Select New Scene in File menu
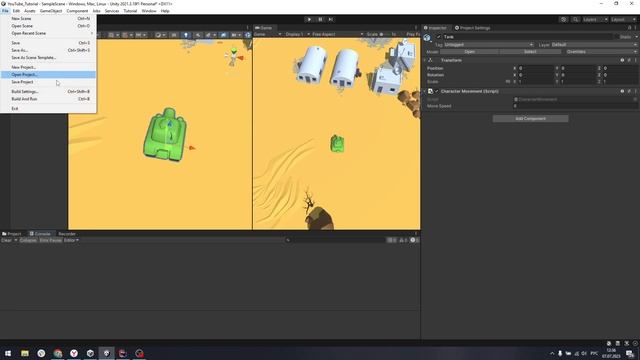This screenshot has width=640, height=360. [x=48, y=18]
